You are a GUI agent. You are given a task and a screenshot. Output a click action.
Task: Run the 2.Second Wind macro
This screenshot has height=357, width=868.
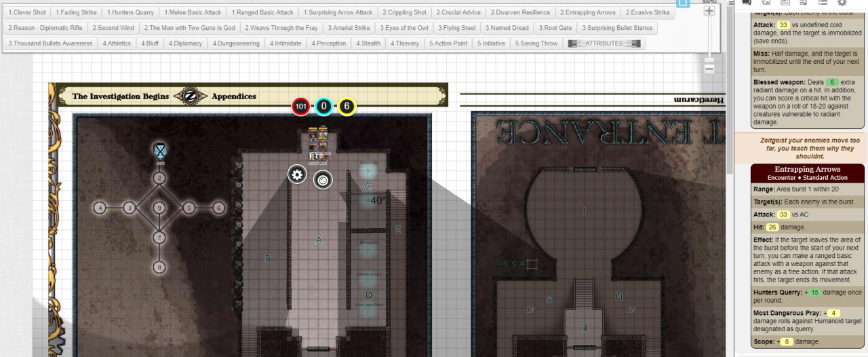(113, 28)
